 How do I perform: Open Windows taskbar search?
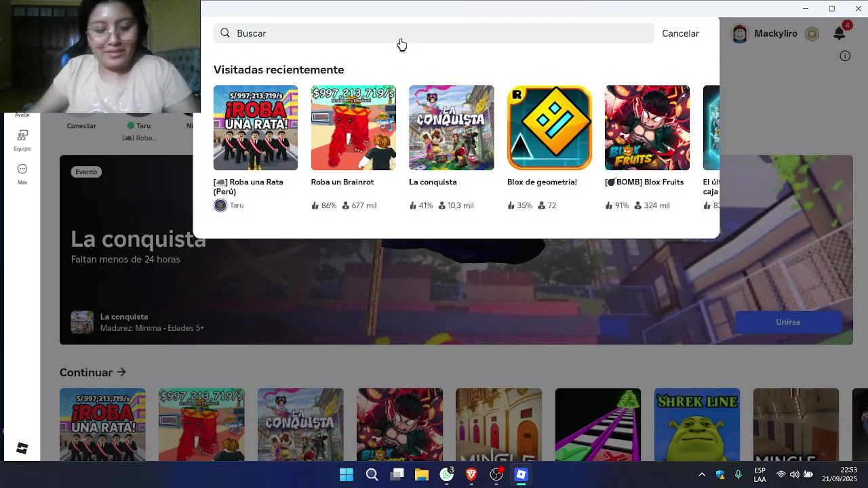(x=372, y=474)
